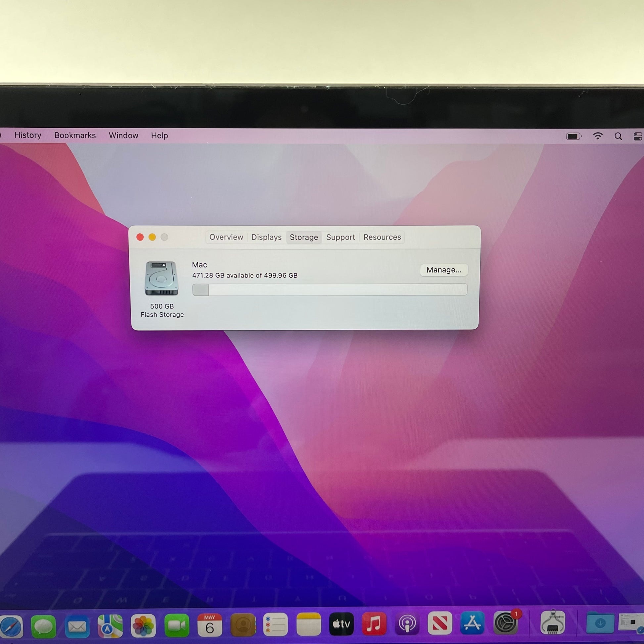This screenshot has width=644, height=644.
Task: Open the Bookmarks menu
Action: pos(75,135)
